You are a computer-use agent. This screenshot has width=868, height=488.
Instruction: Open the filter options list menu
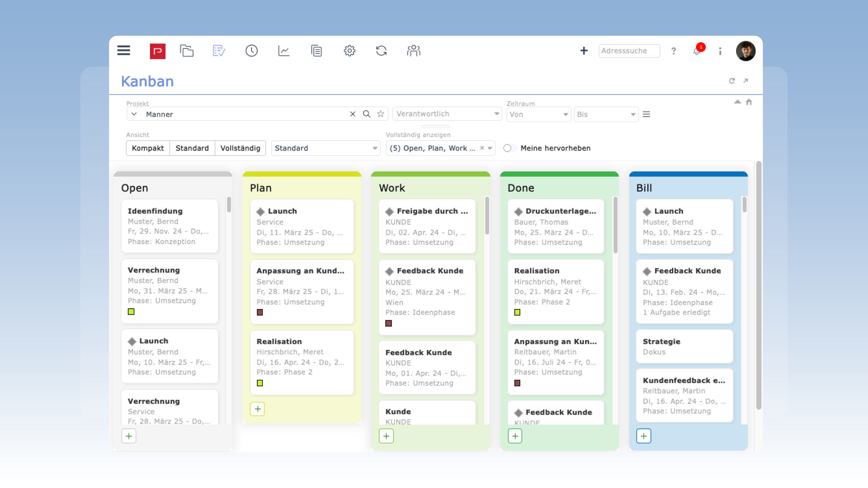[x=646, y=114]
